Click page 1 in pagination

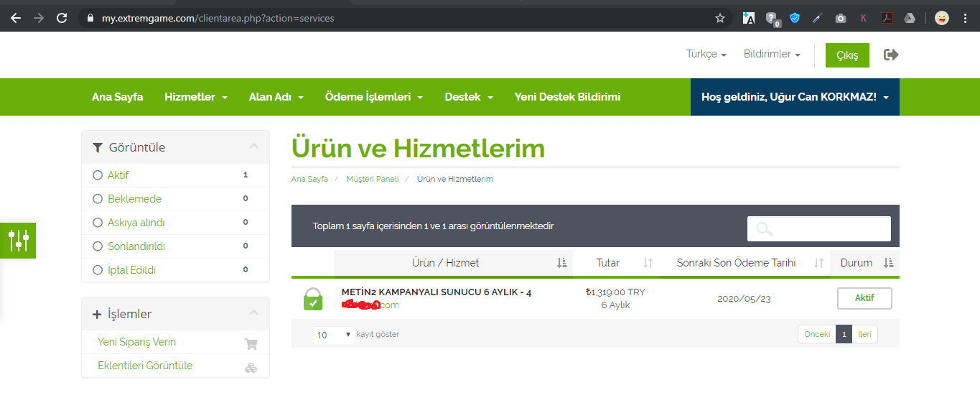(844, 334)
